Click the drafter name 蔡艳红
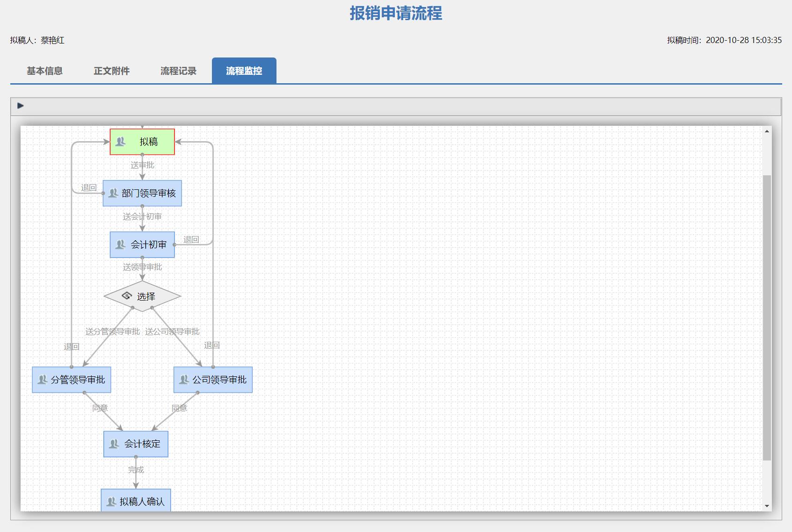 point(52,40)
